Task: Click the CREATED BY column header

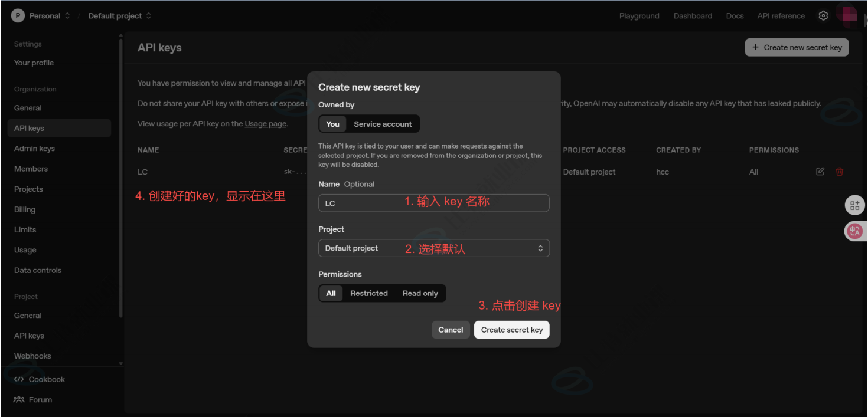Action: click(x=678, y=150)
